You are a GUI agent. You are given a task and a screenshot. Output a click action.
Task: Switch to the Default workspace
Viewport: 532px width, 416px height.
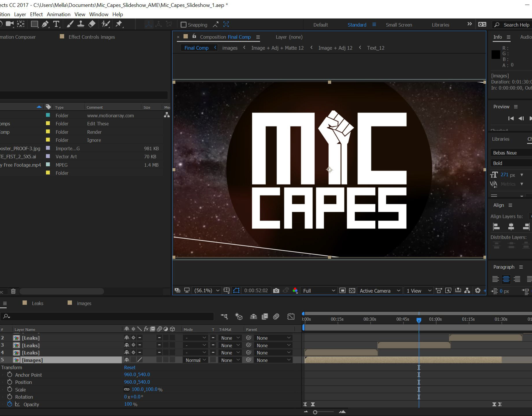tap(320, 25)
